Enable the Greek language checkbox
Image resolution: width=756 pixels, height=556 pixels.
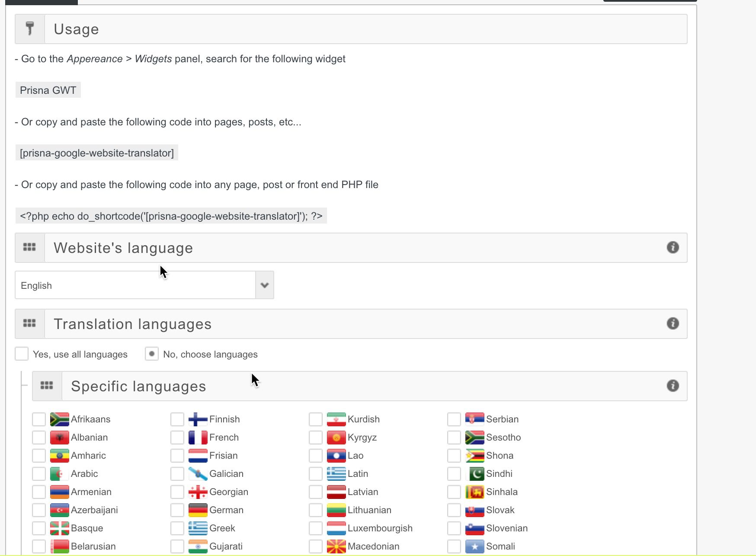pos(177,528)
